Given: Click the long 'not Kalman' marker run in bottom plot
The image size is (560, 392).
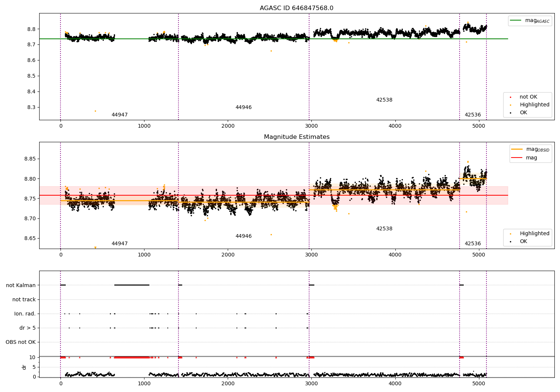Looking at the screenshot, I should coord(132,285).
